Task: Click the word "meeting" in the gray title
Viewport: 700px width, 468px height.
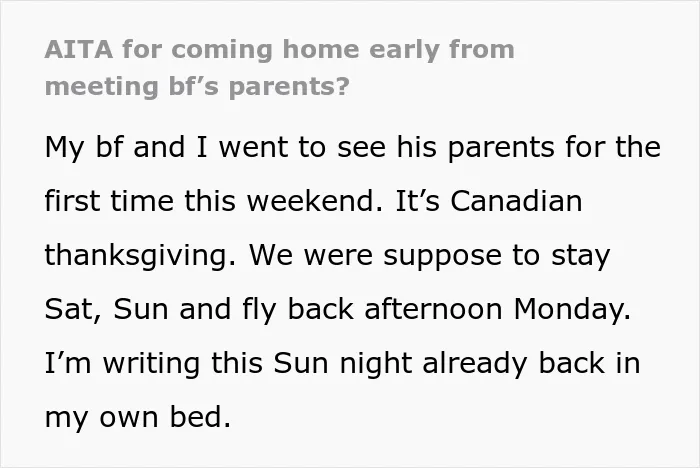Action: click(102, 87)
